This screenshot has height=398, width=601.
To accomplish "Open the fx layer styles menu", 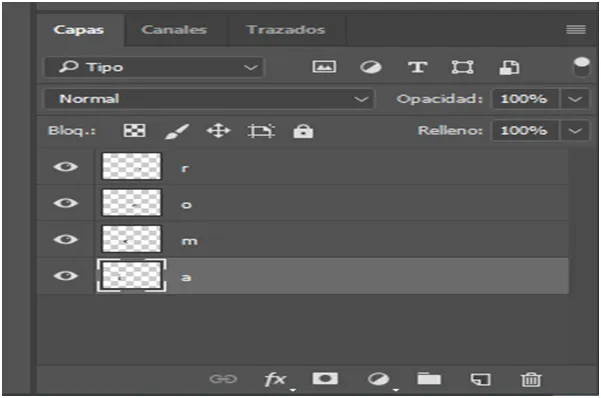I will [275, 380].
